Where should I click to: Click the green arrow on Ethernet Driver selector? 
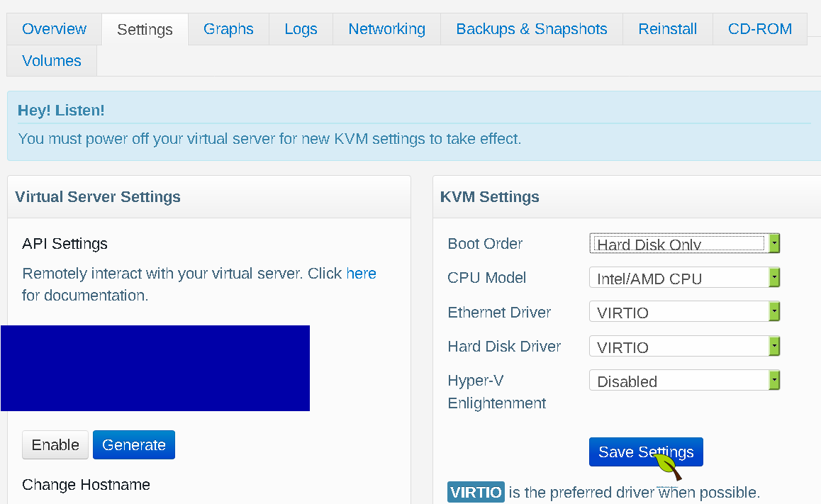click(775, 311)
